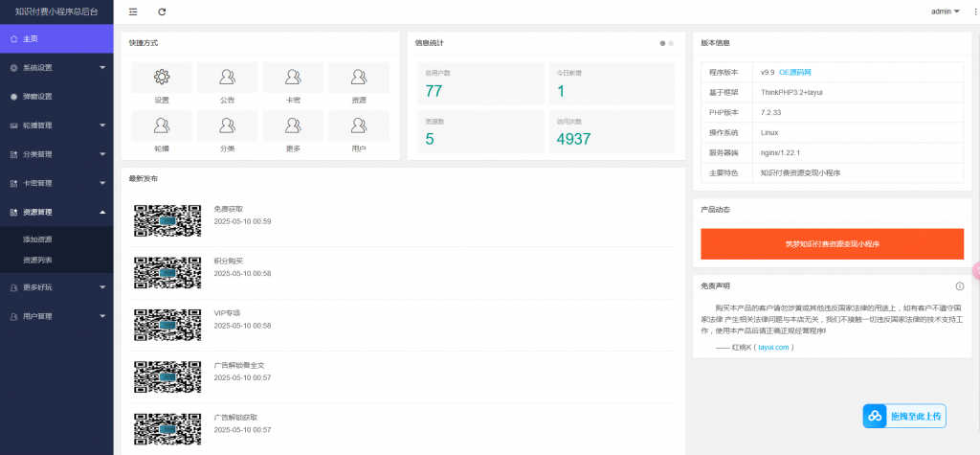Image resolution: width=980 pixels, height=455 pixels.
Task: Click the orange 筑梦知识付费资源变现小程序 banner
Action: 832,243
